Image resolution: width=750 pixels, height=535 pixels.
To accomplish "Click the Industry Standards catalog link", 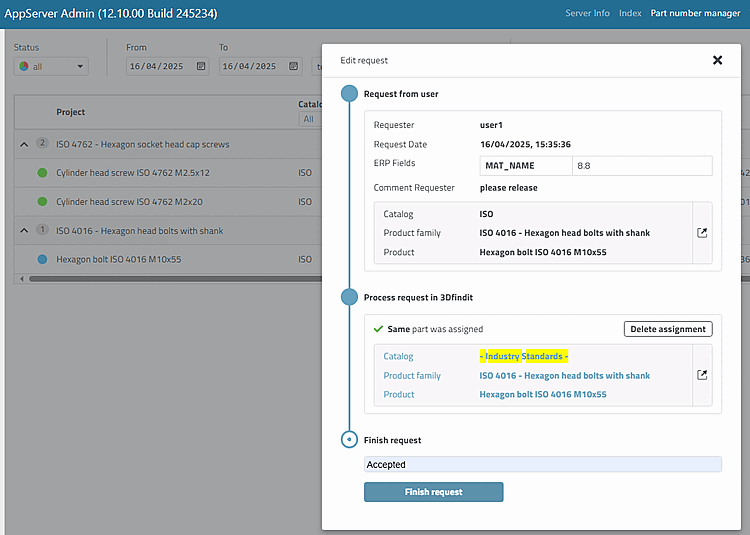I will point(524,356).
